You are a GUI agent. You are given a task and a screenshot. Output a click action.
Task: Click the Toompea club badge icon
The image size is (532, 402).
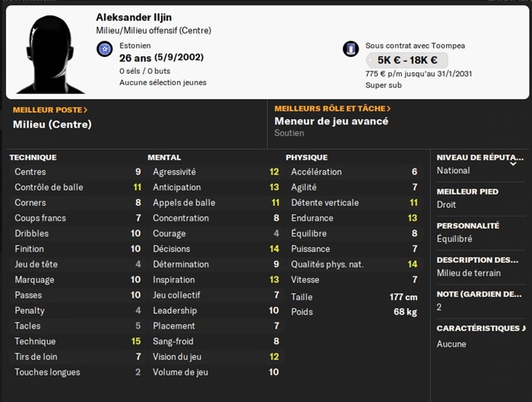(350, 49)
